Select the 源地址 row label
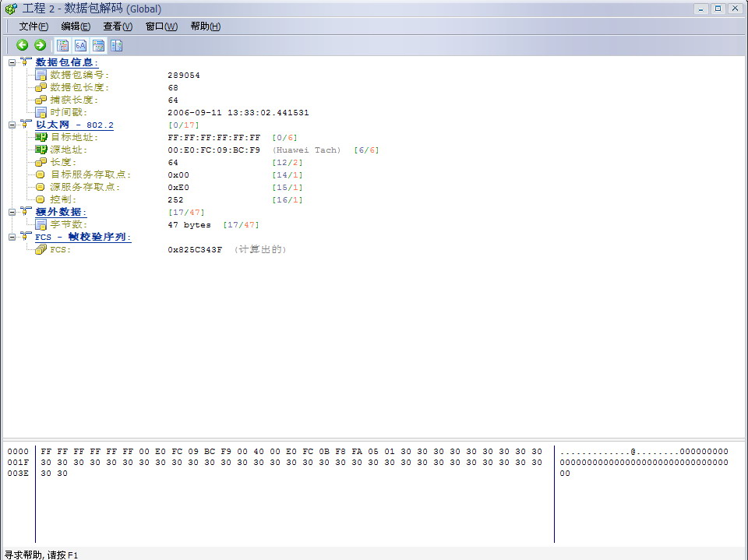The image size is (748, 560). (x=69, y=150)
